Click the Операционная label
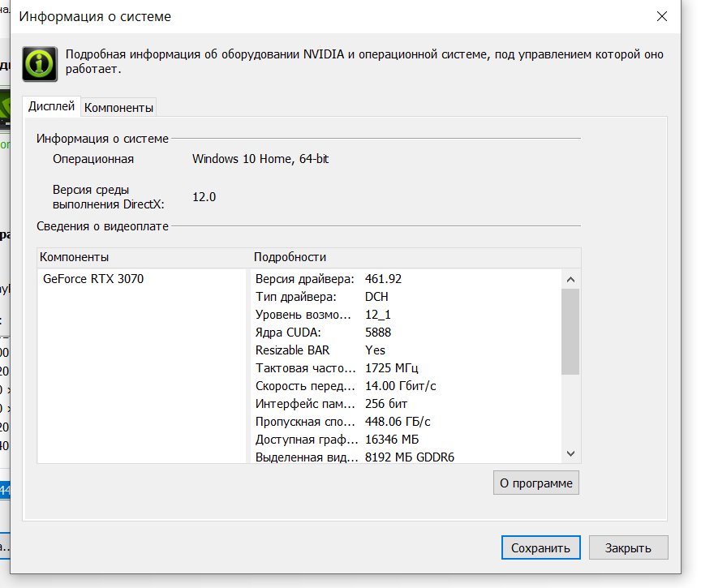 pos(93,159)
